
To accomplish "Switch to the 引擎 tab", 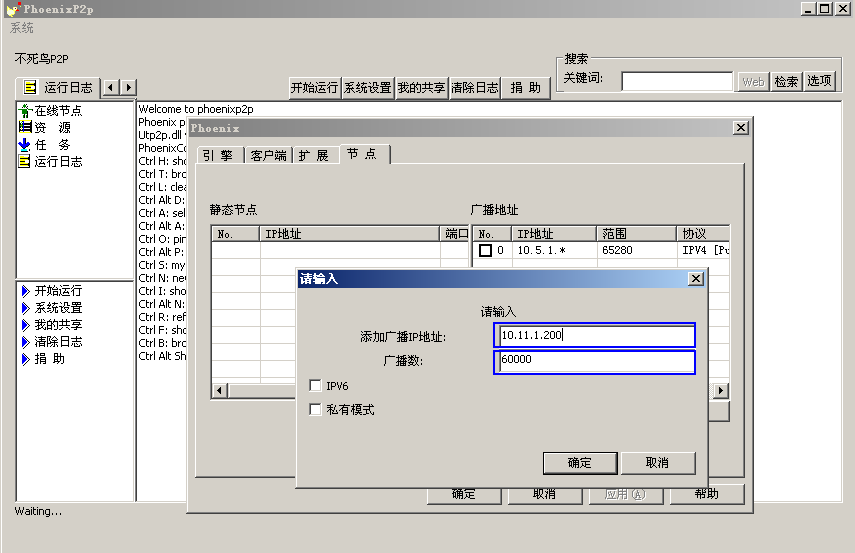I will [219, 155].
